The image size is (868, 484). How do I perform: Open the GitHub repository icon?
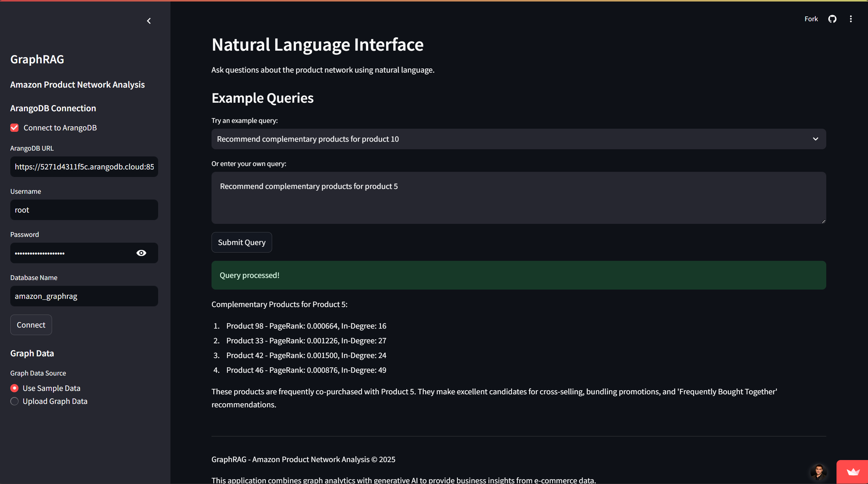(x=832, y=19)
